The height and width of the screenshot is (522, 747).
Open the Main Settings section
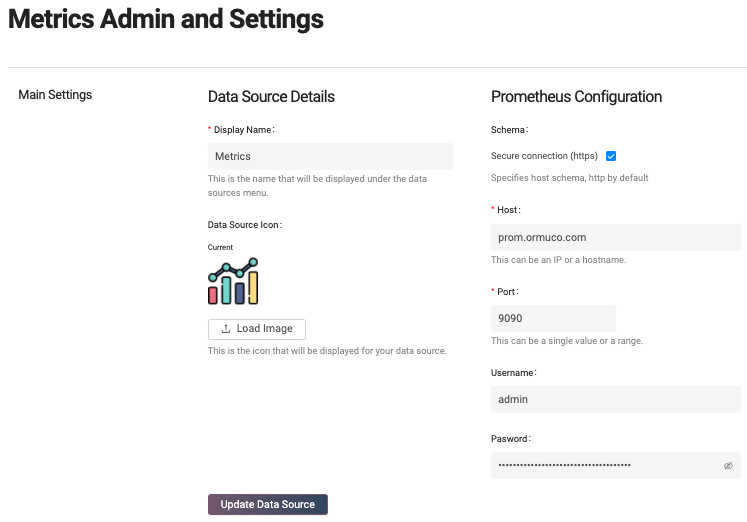(55, 95)
